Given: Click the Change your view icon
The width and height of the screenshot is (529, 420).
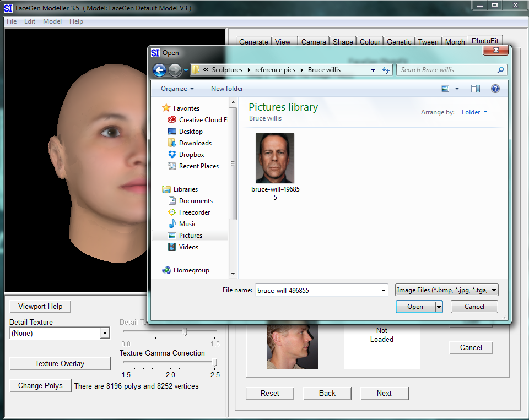Looking at the screenshot, I should 445,88.
